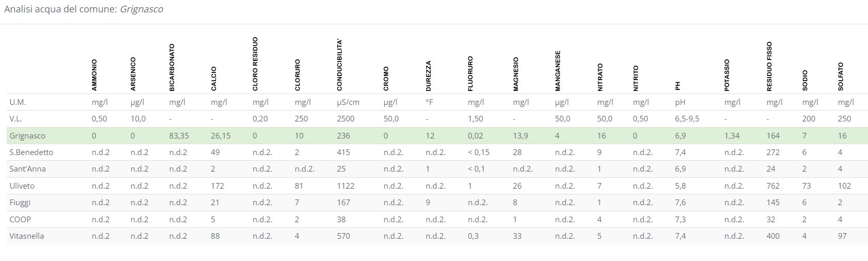Click Grignasco's bicarbonato value 83,35
868x261 pixels.
coord(179,136)
